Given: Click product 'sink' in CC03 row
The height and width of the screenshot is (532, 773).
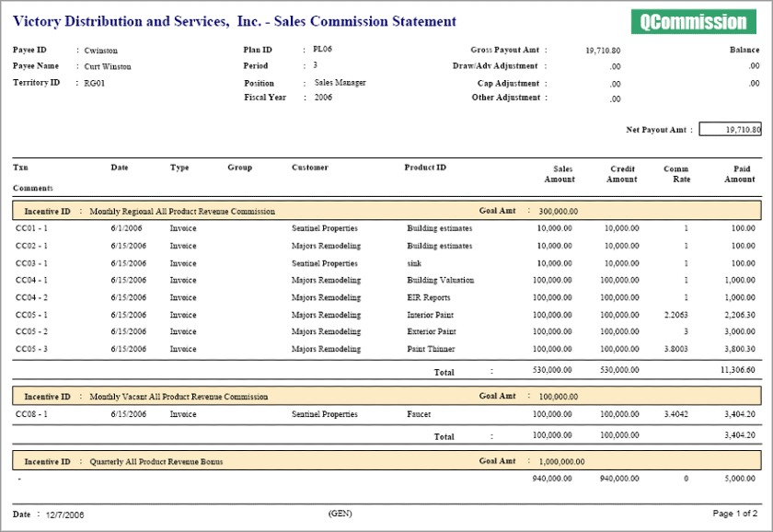Looking at the screenshot, I should pos(414,263).
